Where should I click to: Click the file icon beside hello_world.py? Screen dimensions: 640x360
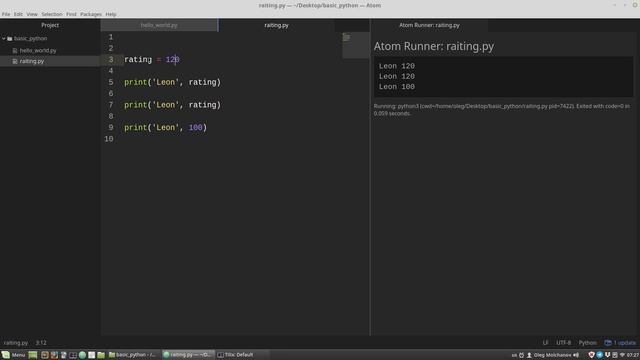coord(15,51)
